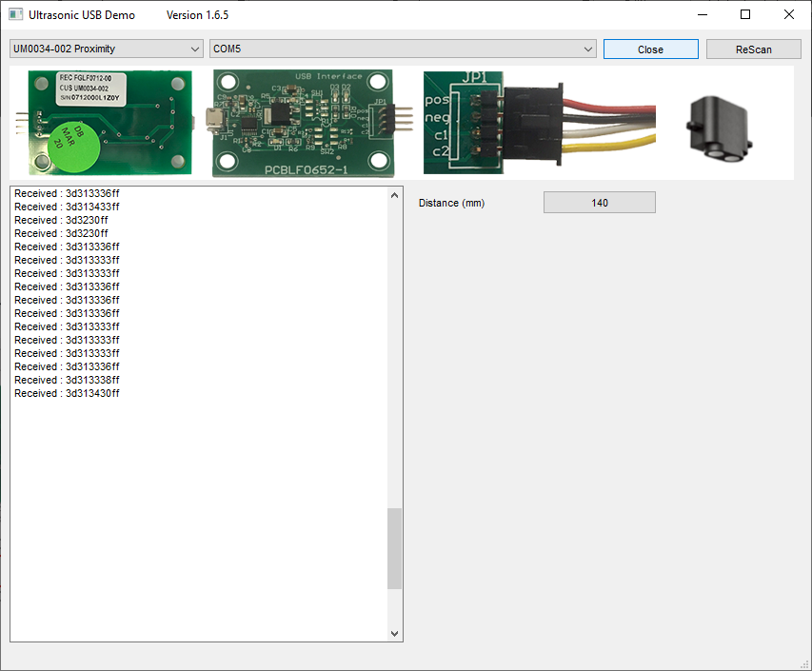This screenshot has height=671, width=812.
Task: Click the ReScan button
Action: pos(753,49)
